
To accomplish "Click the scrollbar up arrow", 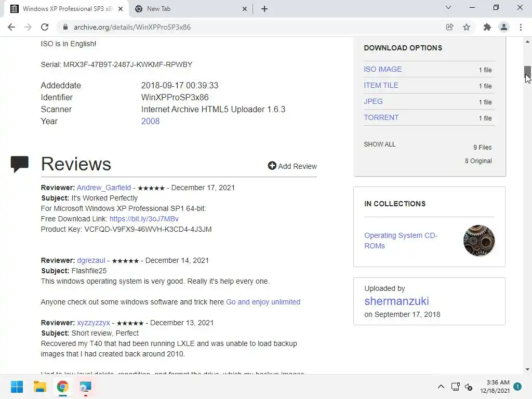I will coord(527,42).
